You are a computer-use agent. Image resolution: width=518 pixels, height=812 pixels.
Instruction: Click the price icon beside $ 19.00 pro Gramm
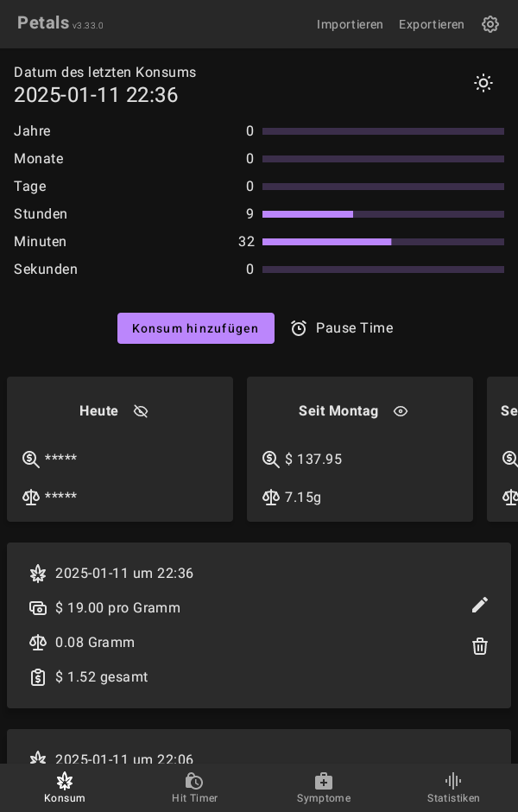(38, 608)
